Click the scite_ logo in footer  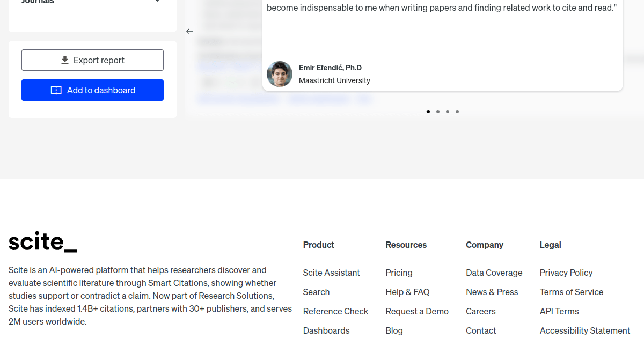click(43, 243)
